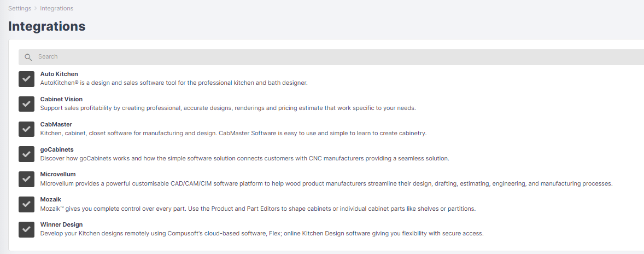
Task: Click the 'Microvellum provides a powerful' description
Action: [326, 183]
